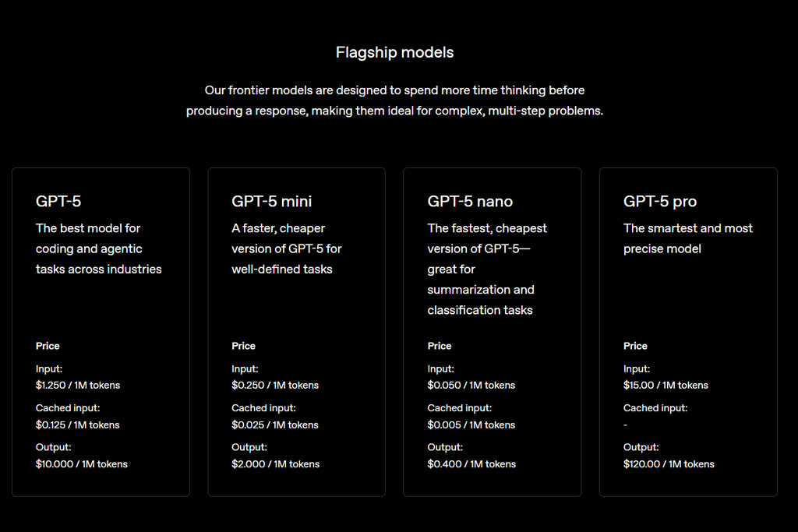Viewport: 798px width, 532px height.
Task: Click the GPT-5 pro cached input dash
Action: tap(626, 425)
